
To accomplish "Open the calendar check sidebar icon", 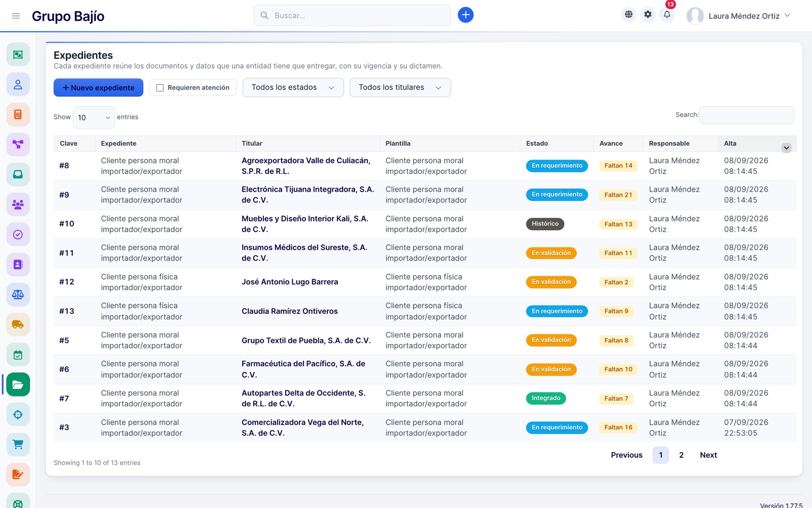I will 18,355.
